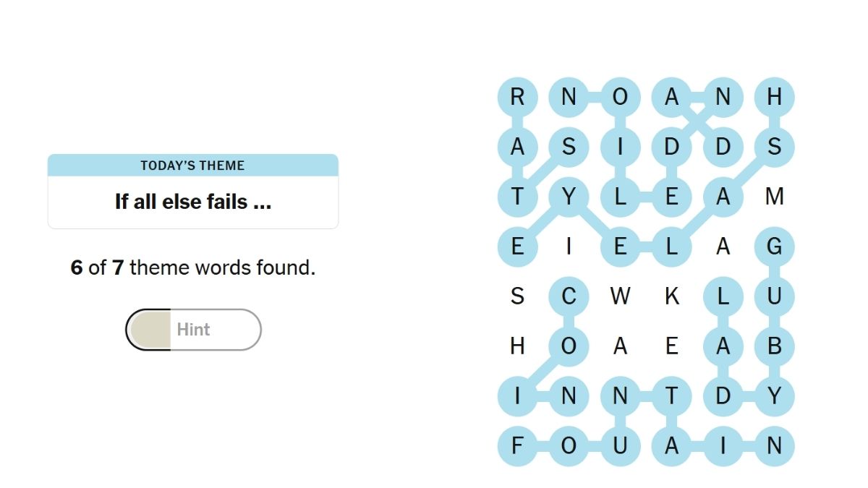Select the unhighlighted letter S on the left
This screenshot has height=488, width=868.
point(516,296)
